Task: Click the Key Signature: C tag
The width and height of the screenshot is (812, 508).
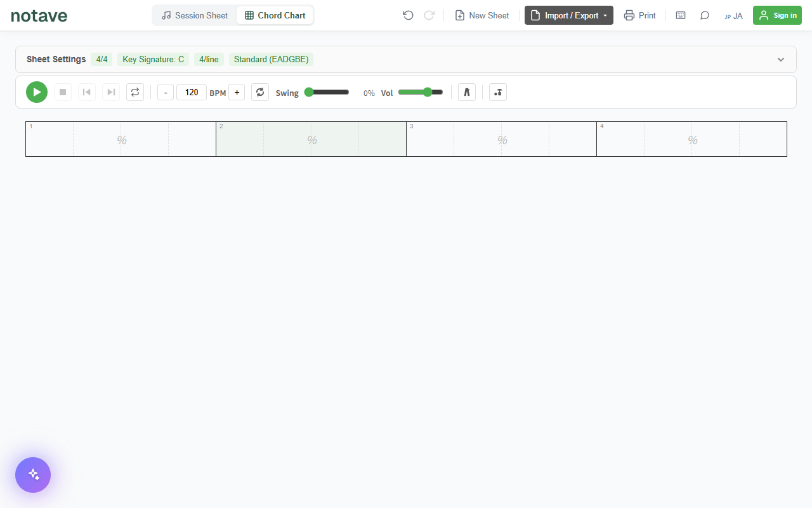Action: (154, 59)
